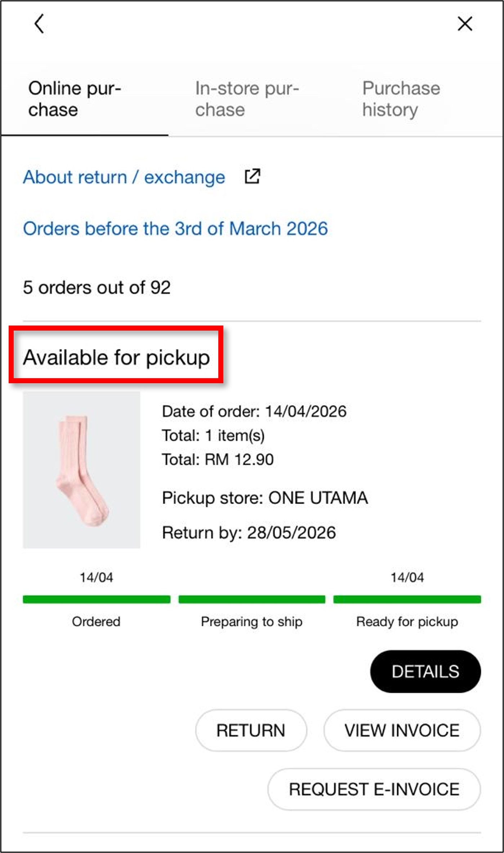Click the Ordered progress bar segment
Screen dimensions: 504x853
coord(97,599)
